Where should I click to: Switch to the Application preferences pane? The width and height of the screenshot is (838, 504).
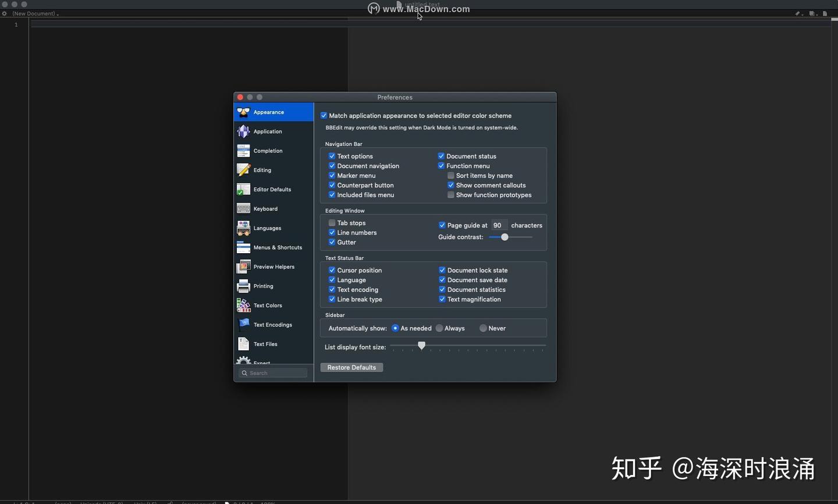267,131
